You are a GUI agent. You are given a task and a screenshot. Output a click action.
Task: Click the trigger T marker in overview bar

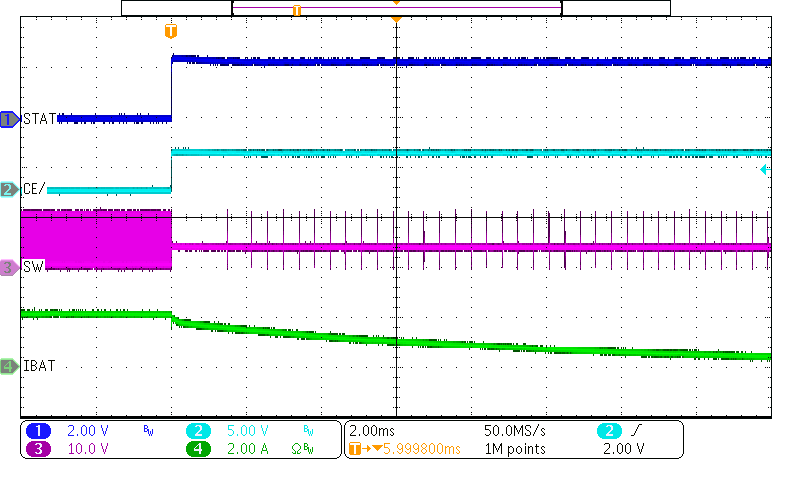[x=296, y=9]
